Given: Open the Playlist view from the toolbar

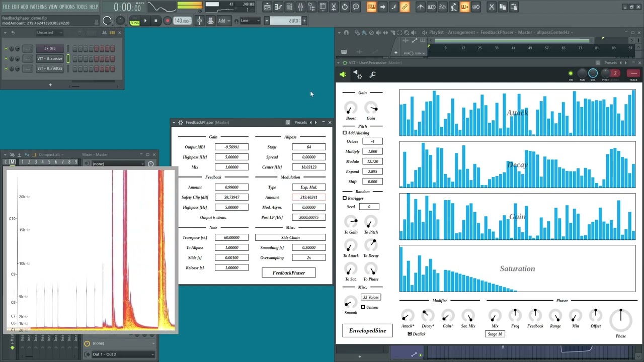Looking at the screenshot, I should tap(267, 7).
